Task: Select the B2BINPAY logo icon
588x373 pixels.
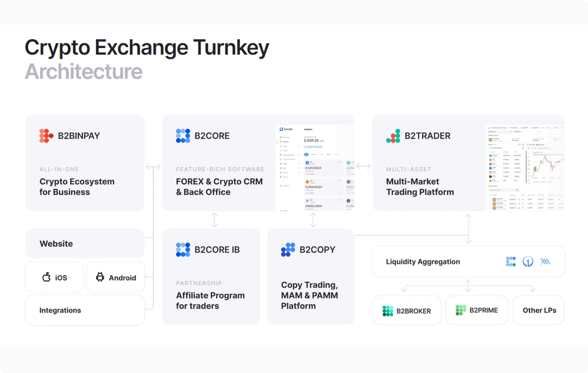Action: click(46, 136)
